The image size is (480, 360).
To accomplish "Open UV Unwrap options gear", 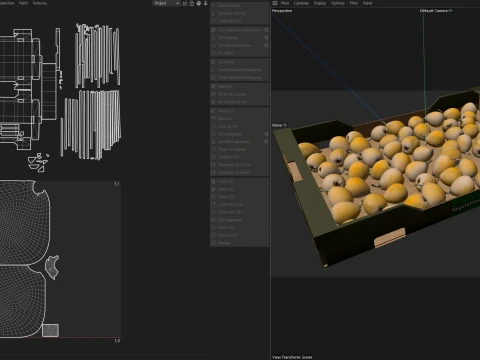I will [266, 38].
